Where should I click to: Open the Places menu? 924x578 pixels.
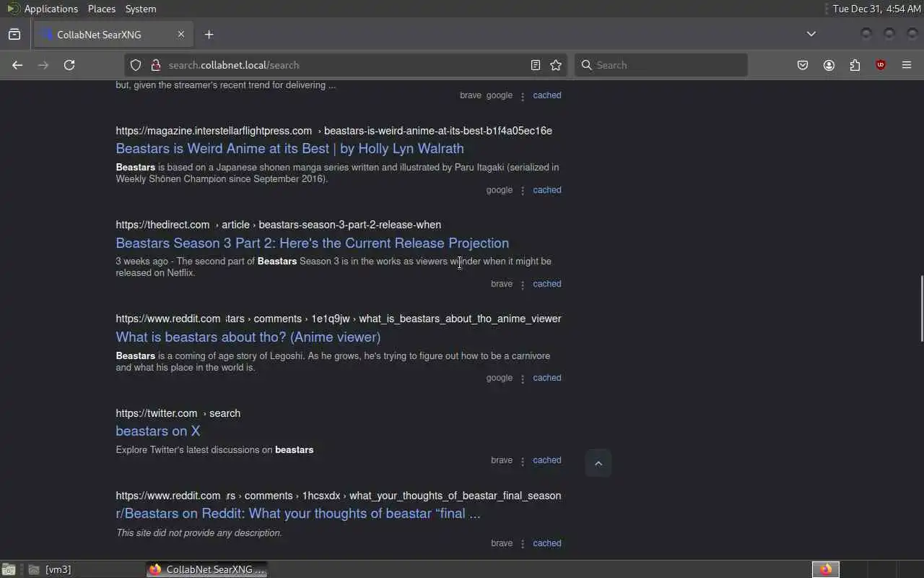coord(102,9)
